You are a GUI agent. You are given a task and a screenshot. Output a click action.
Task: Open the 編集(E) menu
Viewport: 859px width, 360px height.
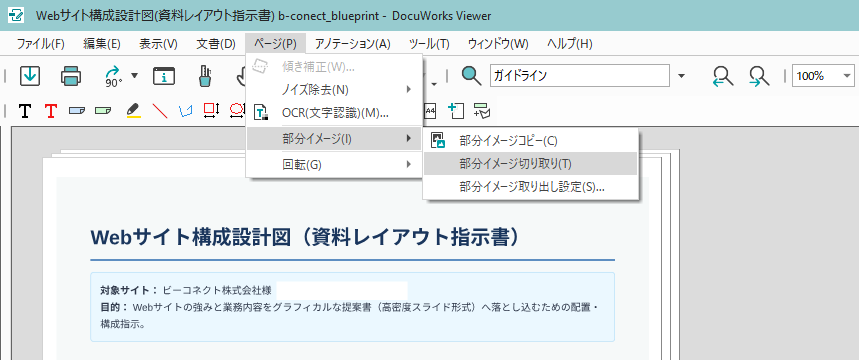coord(102,44)
